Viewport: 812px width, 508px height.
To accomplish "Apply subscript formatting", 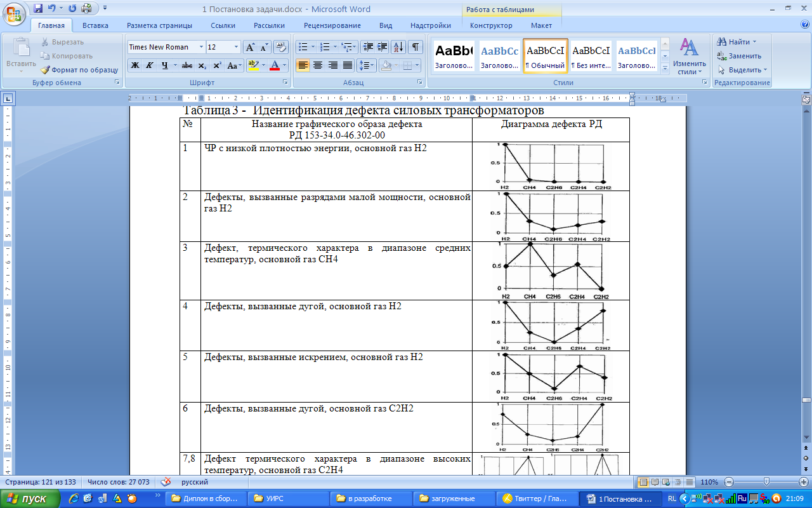I will (202, 65).
